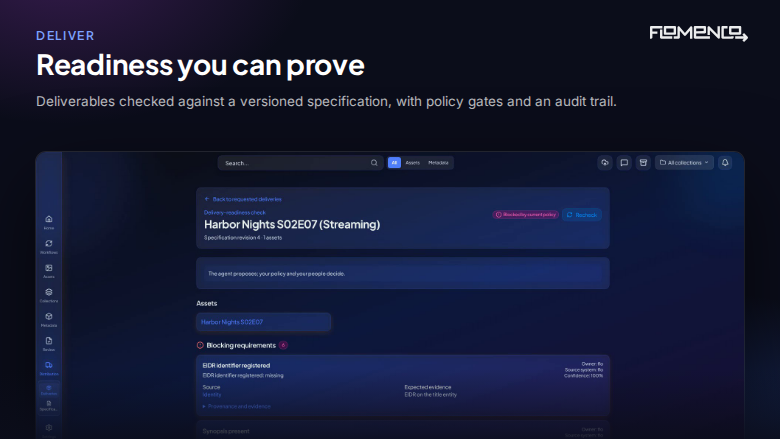This screenshot has width=780, height=439.
Task: Click the 'Assets' section heading
Action: click(x=206, y=303)
